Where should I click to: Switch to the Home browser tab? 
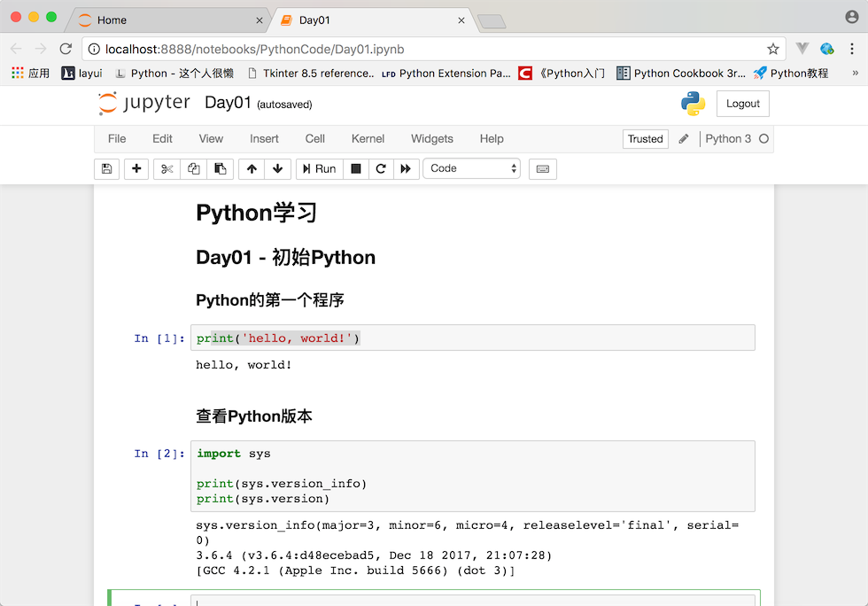pos(112,19)
